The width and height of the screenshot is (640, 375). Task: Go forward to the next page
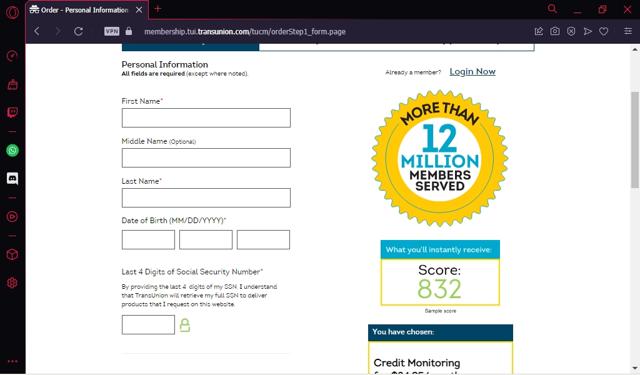point(58,31)
